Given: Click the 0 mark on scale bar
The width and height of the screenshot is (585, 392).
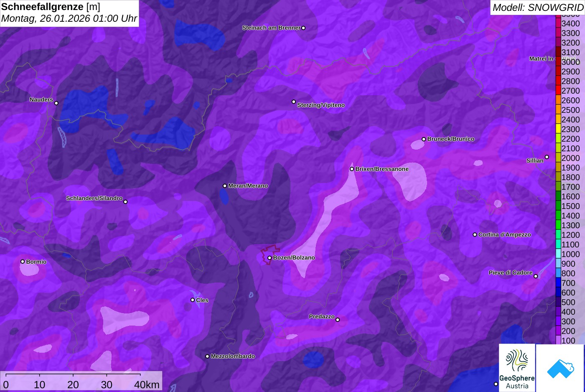Looking at the screenshot, I should tap(5, 384).
